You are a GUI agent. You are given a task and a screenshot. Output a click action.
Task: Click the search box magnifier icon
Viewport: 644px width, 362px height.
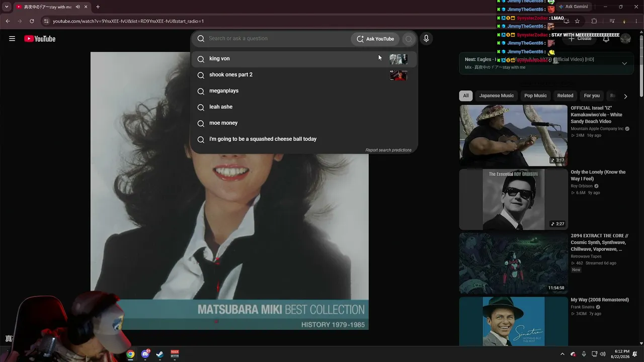[201, 39]
